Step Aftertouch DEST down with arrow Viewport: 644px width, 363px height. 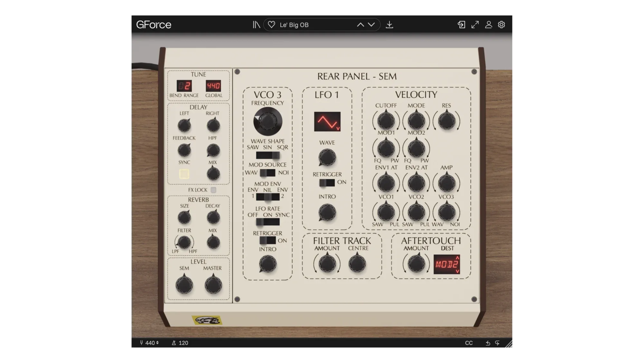pyautogui.click(x=457, y=271)
